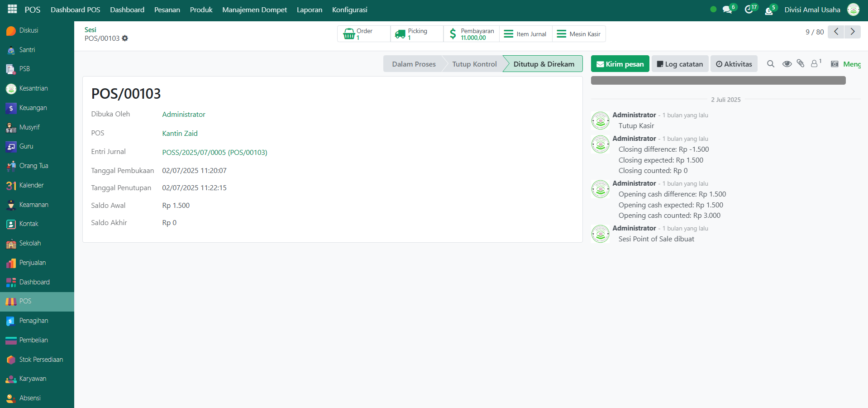This screenshot has width=868, height=408.
Task: Open Stok Persediaan in sidebar
Action: coord(41,360)
